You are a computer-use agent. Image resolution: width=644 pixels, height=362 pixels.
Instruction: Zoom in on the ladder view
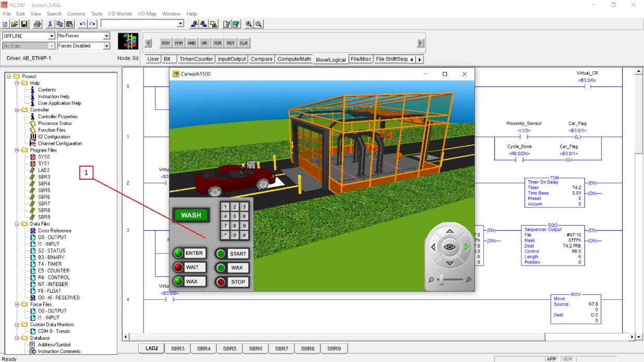pos(249,24)
